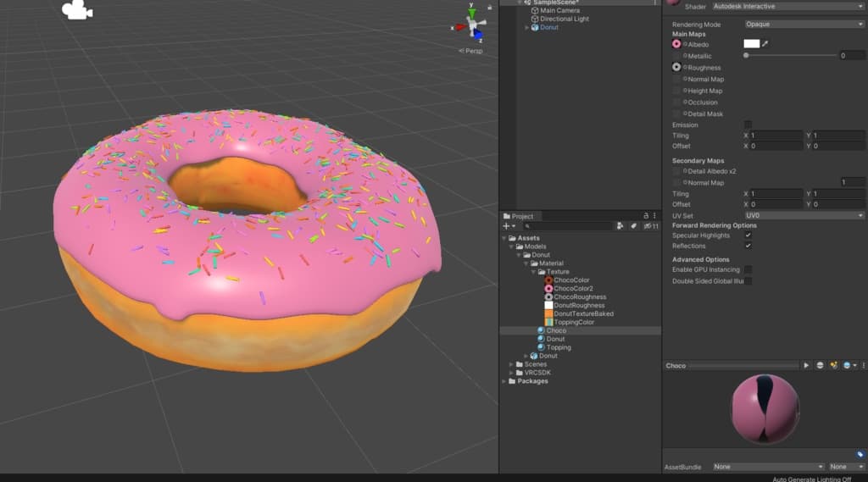
Task: Toggle the Persp projection label
Action: coord(471,51)
